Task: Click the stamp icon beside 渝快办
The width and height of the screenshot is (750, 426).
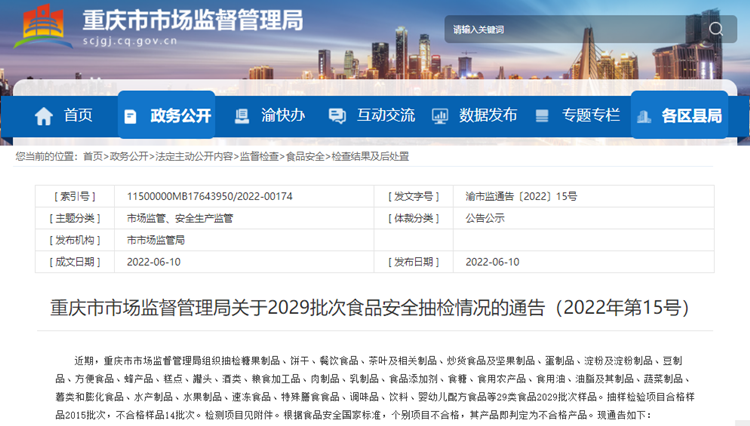Action: 241,116
